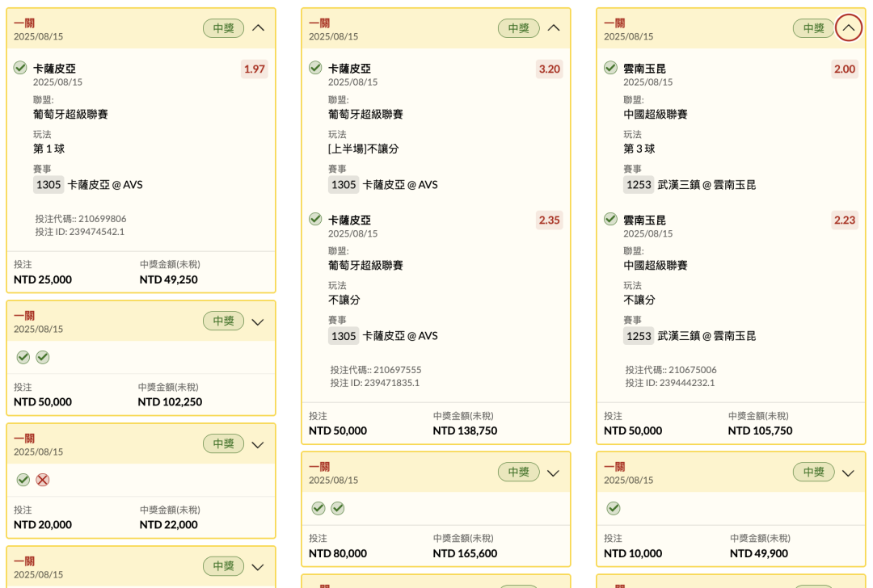873x588 pixels.
Task: Click bet ID 投注 ID: 239444232.1
Action: pos(670,383)
